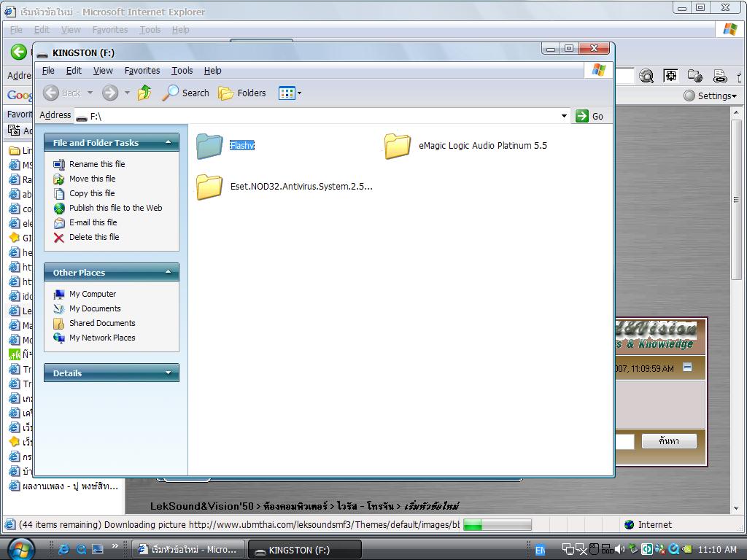Open My Documents from Other Places
747x560 pixels.
tap(88, 308)
